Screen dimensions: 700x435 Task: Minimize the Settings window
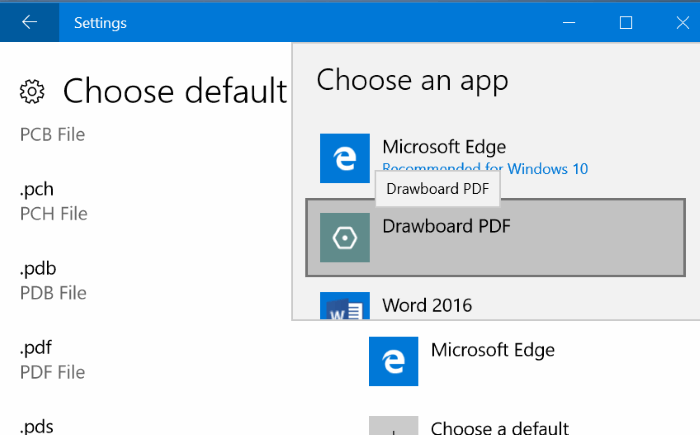point(569,22)
